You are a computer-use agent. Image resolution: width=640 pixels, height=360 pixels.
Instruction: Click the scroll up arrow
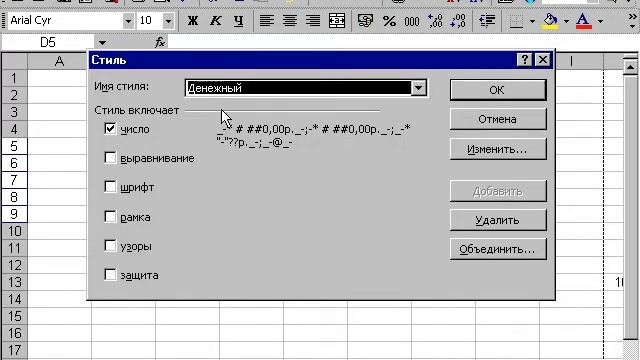pyautogui.click(x=631, y=67)
